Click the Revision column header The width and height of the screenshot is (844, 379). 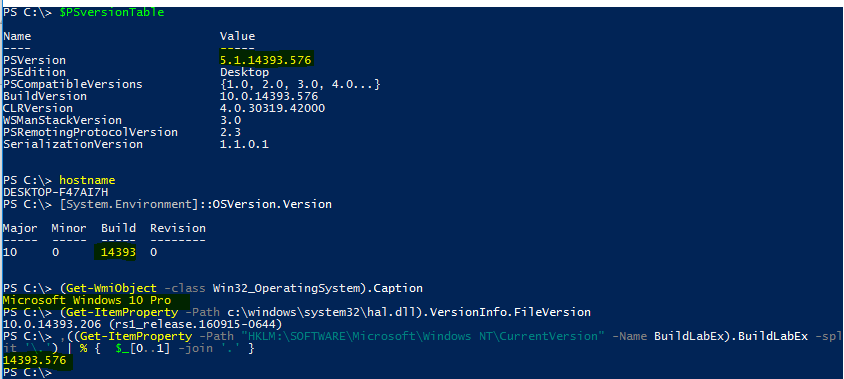pyautogui.click(x=178, y=228)
